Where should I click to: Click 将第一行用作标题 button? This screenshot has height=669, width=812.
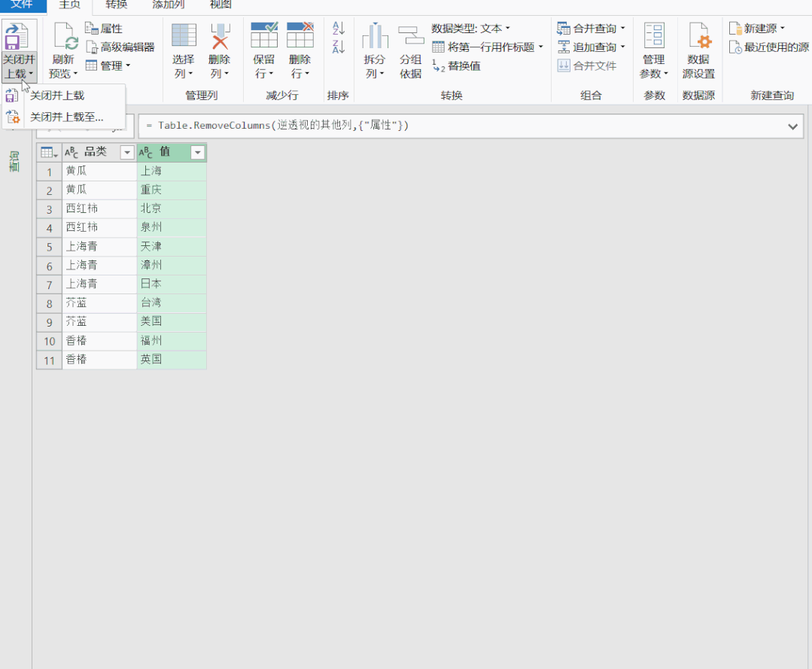coord(488,47)
